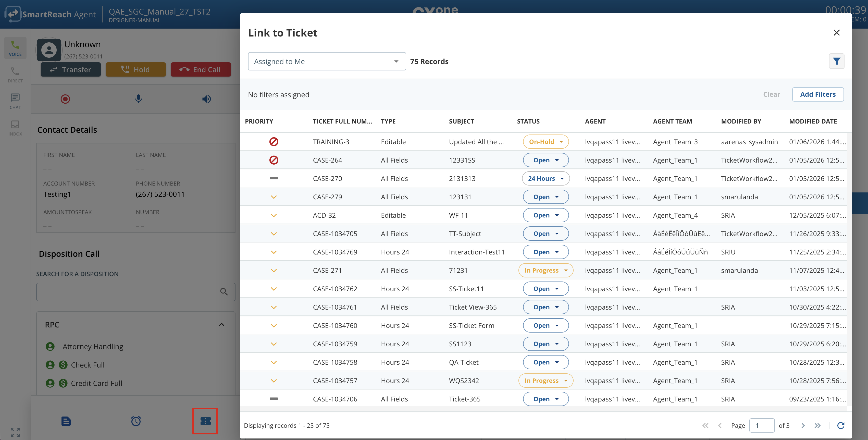
Task: Click the End Call button
Action: click(201, 69)
